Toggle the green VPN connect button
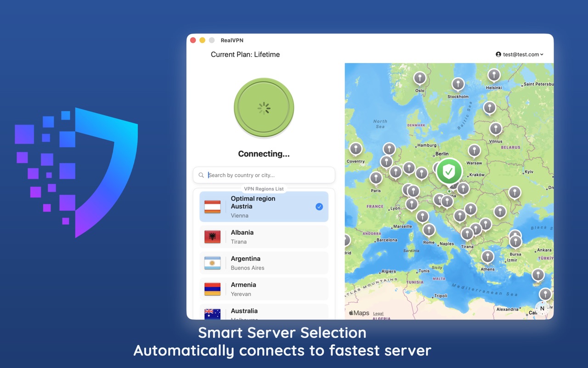 coord(264,108)
